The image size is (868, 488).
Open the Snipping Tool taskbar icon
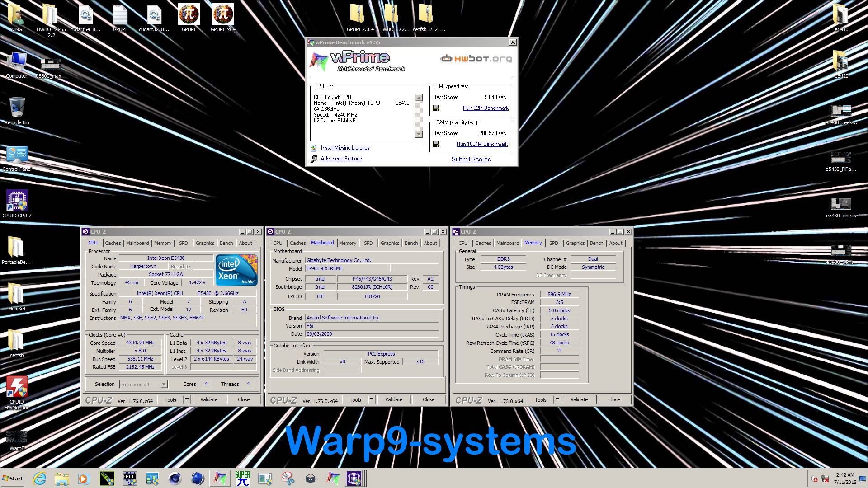point(288,479)
